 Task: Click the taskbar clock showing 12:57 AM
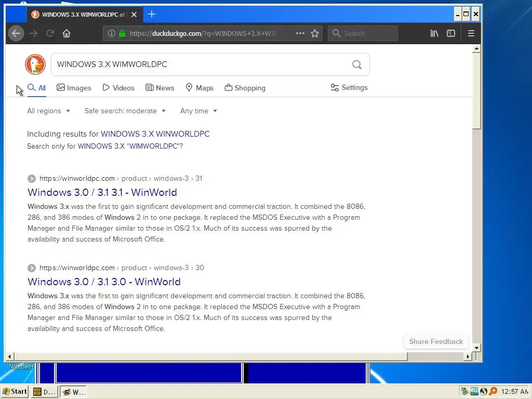coord(515,392)
